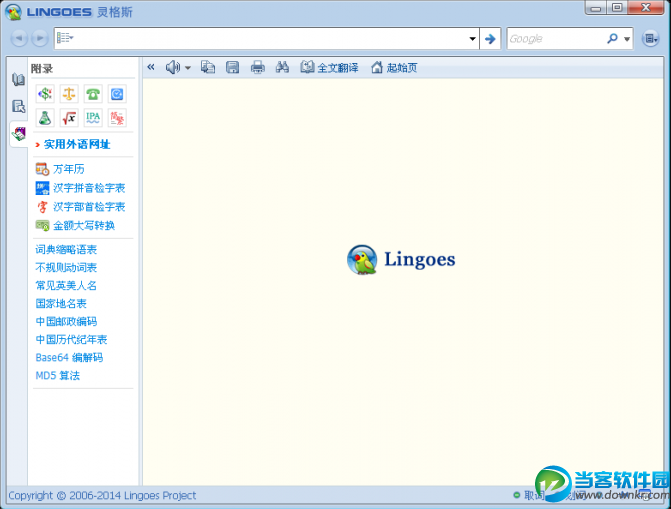Click the print icon in toolbar
This screenshot has height=509, width=671.
(x=258, y=67)
